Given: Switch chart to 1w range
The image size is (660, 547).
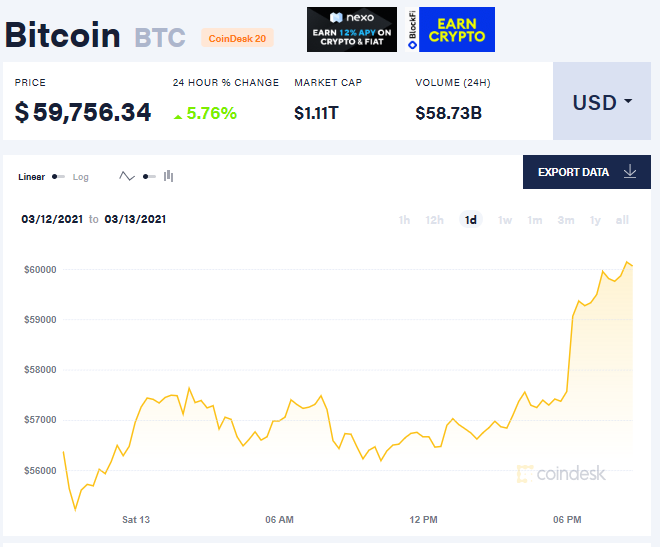Looking at the screenshot, I should (x=505, y=220).
